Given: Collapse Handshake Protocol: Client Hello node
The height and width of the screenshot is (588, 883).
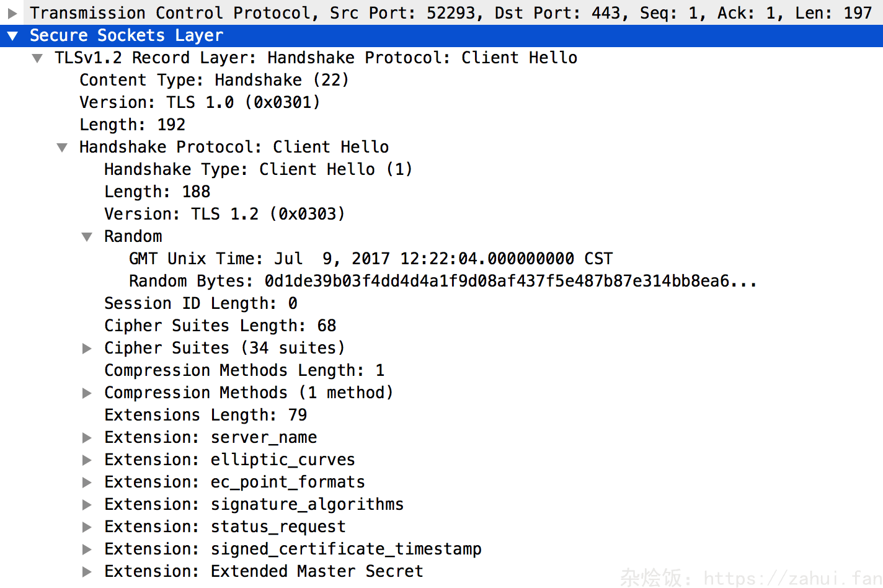Looking at the screenshot, I should [x=62, y=148].
